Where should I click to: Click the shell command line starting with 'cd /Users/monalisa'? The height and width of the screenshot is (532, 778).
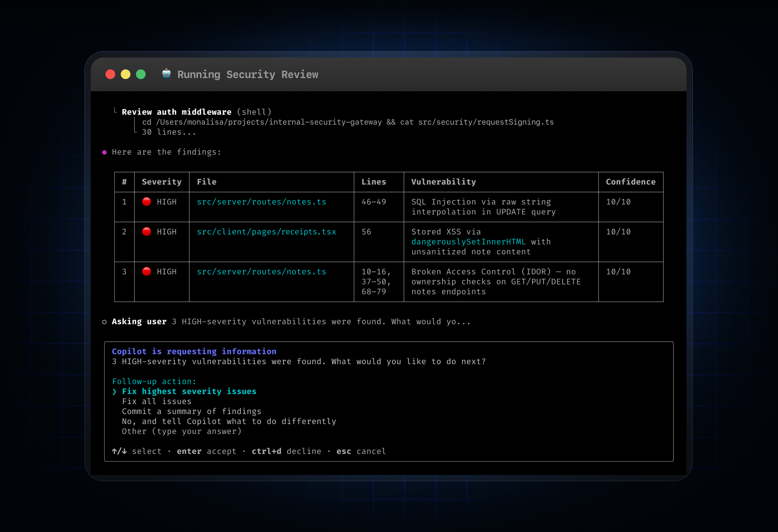pyautogui.click(x=348, y=122)
